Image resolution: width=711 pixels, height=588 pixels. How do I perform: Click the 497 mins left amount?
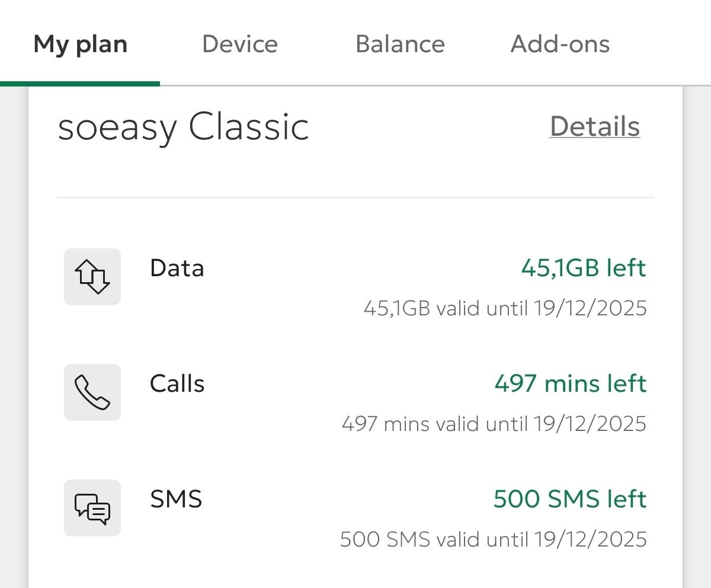click(570, 384)
